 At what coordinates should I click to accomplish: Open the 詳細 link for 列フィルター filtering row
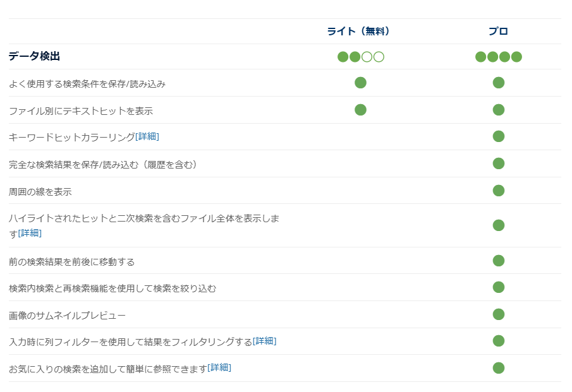point(264,342)
